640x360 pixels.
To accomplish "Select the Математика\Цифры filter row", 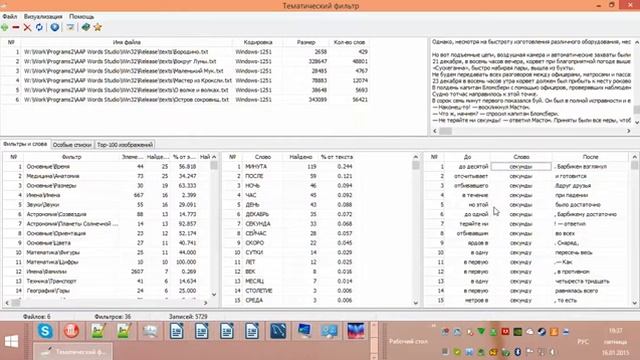I will [x=107, y=262].
